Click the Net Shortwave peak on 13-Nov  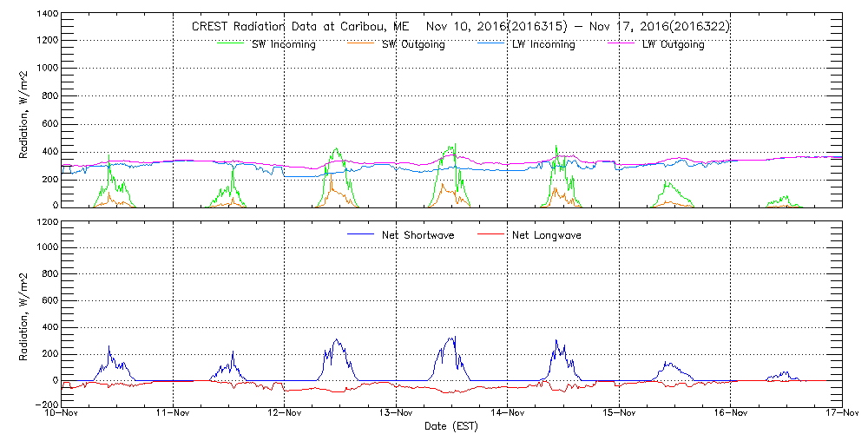(451, 338)
